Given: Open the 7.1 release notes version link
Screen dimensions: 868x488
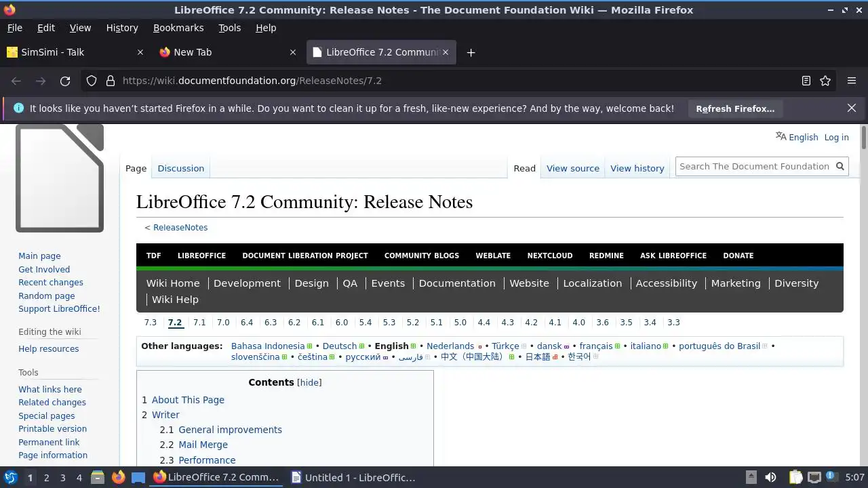Looking at the screenshot, I should [199, 323].
